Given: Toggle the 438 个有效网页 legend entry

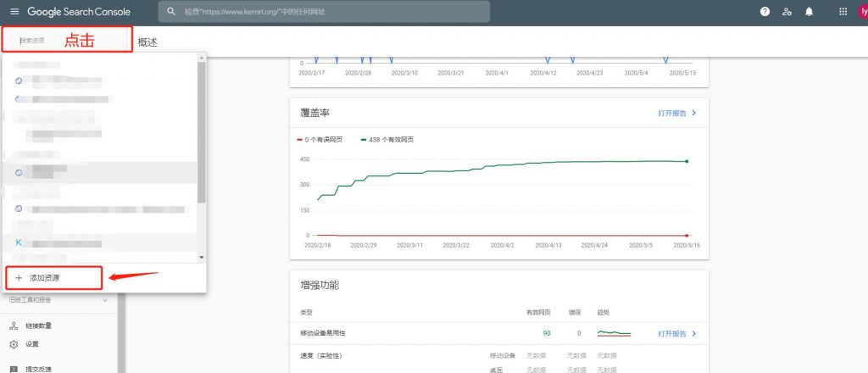Looking at the screenshot, I should (x=387, y=140).
